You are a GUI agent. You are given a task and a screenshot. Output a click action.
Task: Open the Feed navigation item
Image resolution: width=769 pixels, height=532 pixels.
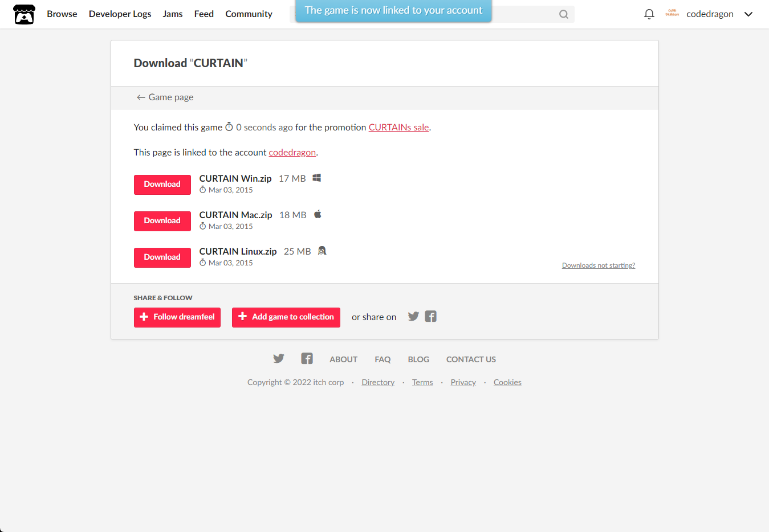click(x=204, y=14)
